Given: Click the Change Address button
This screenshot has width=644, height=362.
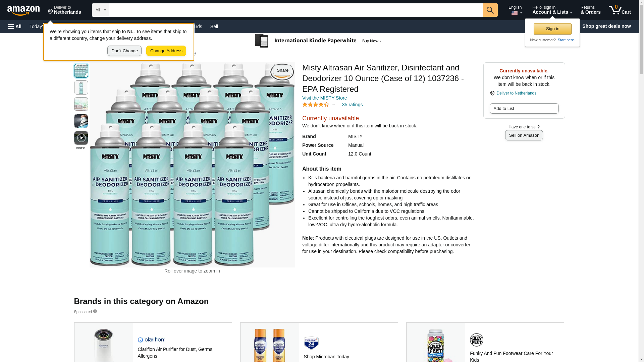Looking at the screenshot, I should 166,51.
